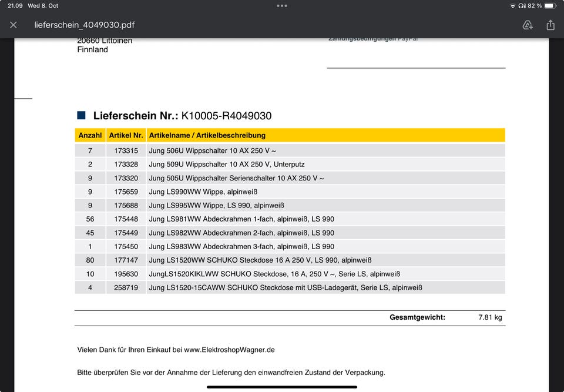Tap the three-dot multitasking indicator
Viewport: 564px width, 392px height.
pyautogui.click(x=282, y=6)
